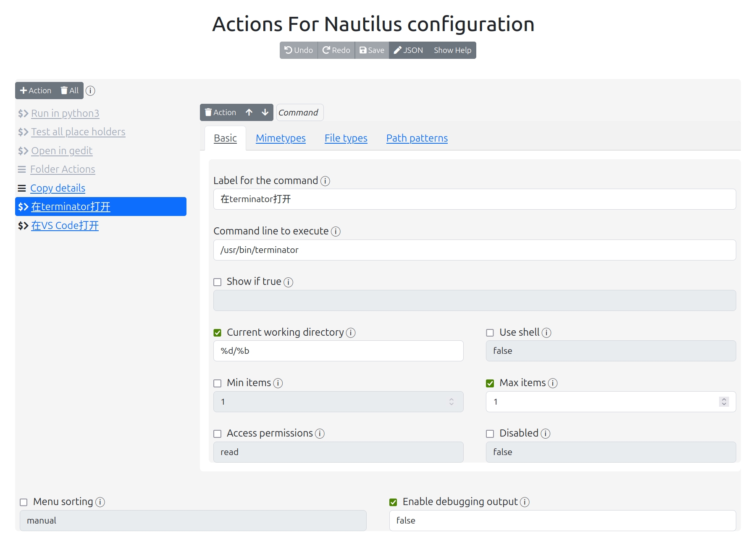
Task: Click the Max items number stepper
Action: pyautogui.click(x=724, y=402)
